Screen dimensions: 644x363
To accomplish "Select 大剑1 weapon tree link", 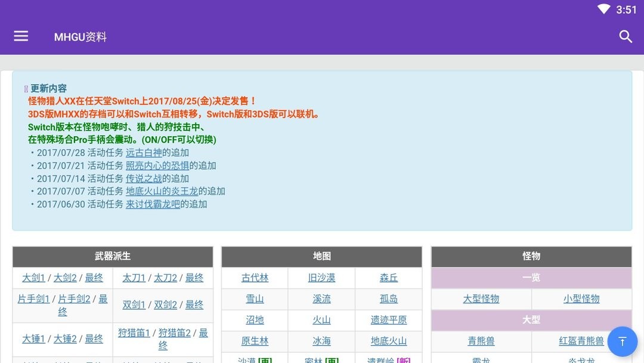I will tap(33, 278).
